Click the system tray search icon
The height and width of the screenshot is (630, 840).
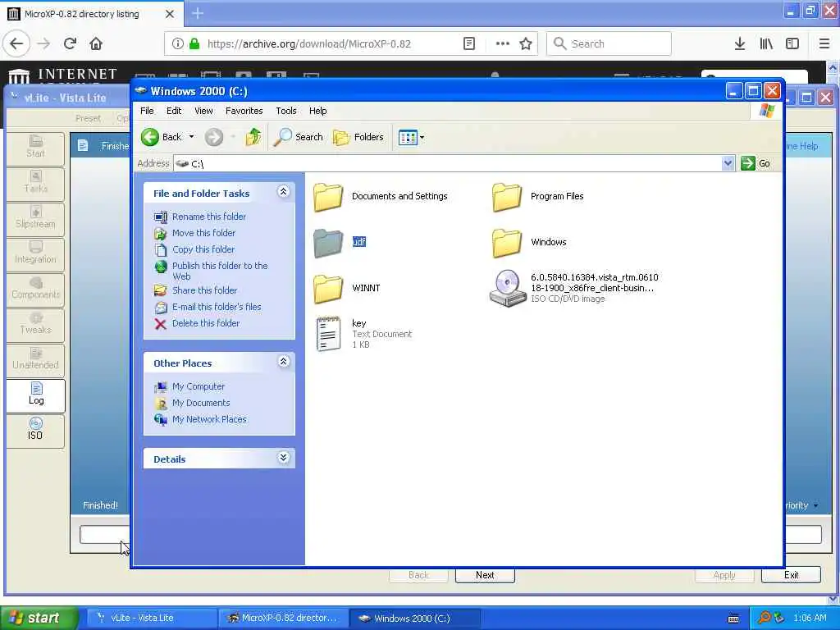click(x=764, y=618)
